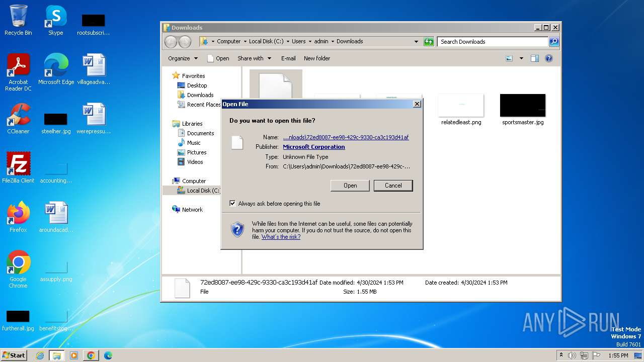This screenshot has height=362, width=644.
Task: Toggle the preview pane button
Action: pos(535,58)
